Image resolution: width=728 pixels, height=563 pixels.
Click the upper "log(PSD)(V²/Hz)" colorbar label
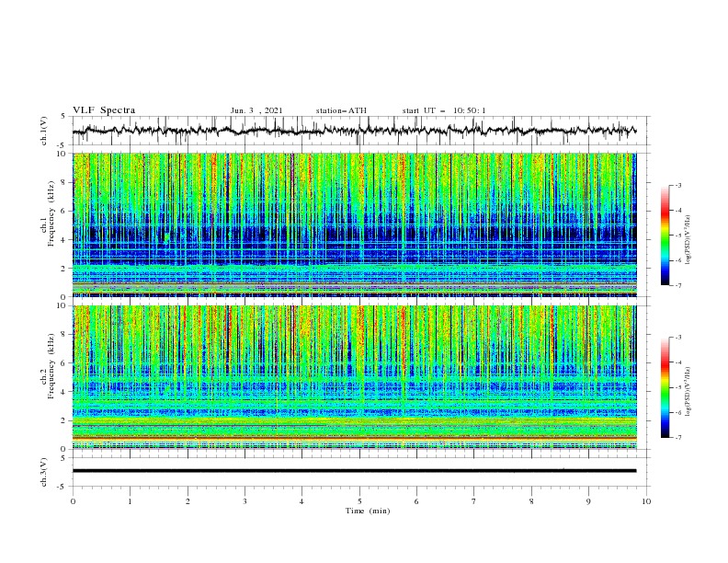[x=688, y=239]
